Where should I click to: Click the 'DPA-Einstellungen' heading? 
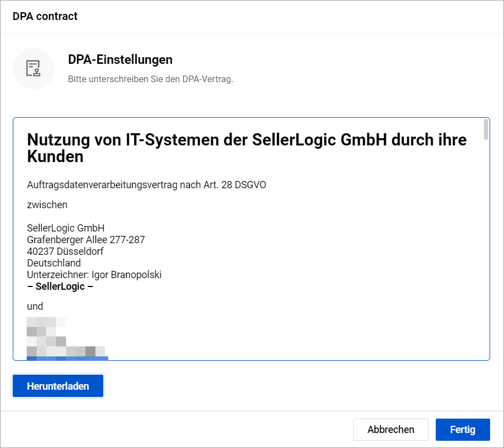[120, 60]
